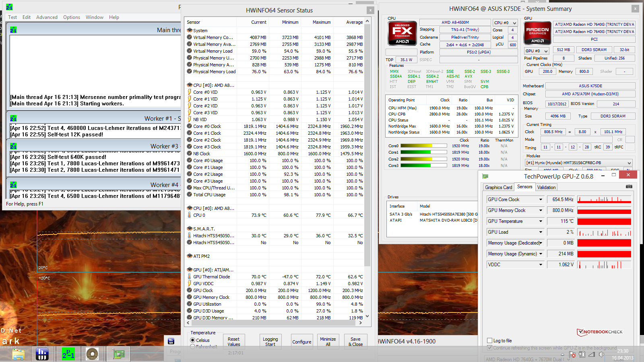Open Prime95 Edit menu

tap(27, 17)
